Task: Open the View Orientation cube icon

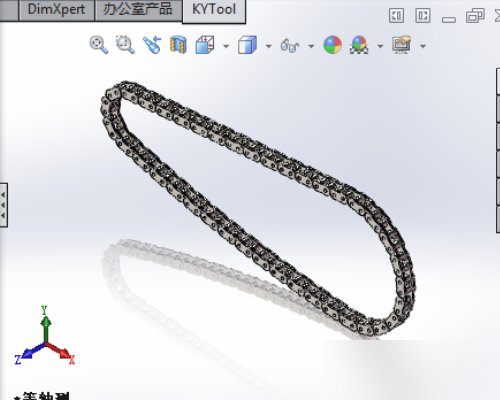Action: [x=205, y=45]
